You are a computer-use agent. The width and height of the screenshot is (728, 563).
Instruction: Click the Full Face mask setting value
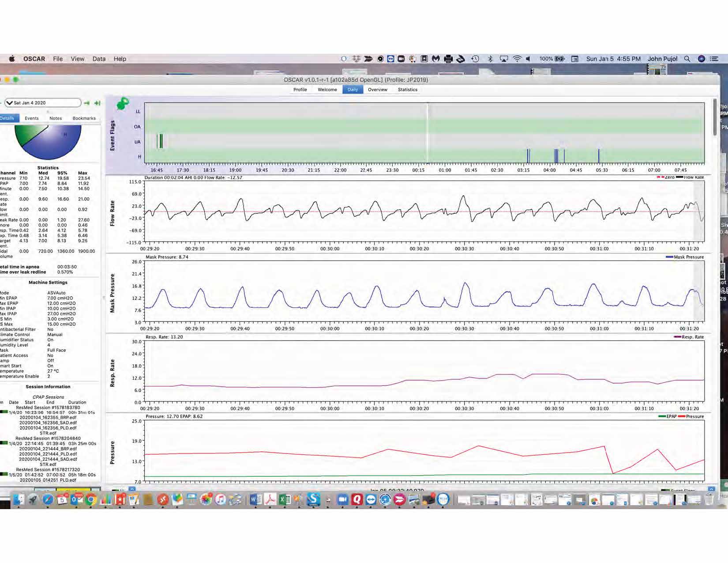pos(56,350)
